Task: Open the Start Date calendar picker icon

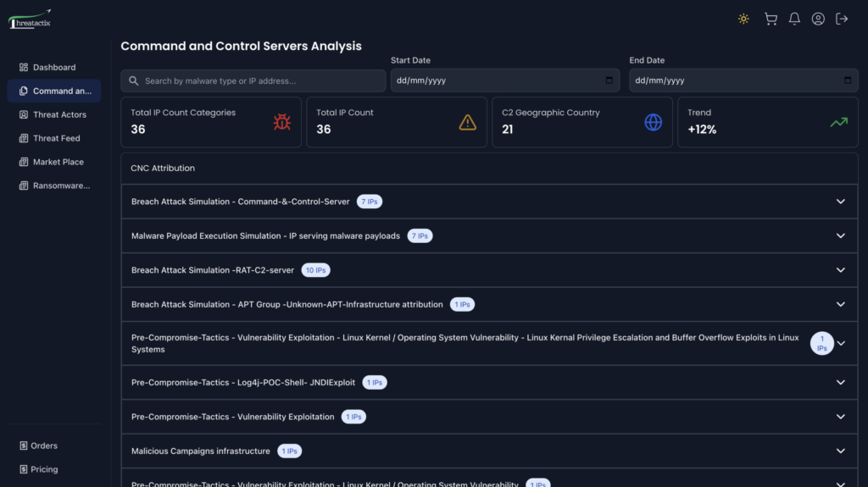Action: pyautogui.click(x=609, y=80)
